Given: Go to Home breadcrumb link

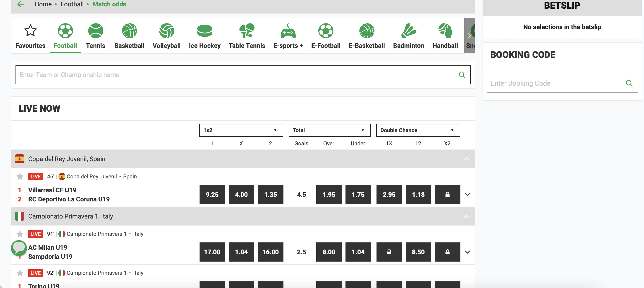Looking at the screenshot, I should click(x=43, y=4).
